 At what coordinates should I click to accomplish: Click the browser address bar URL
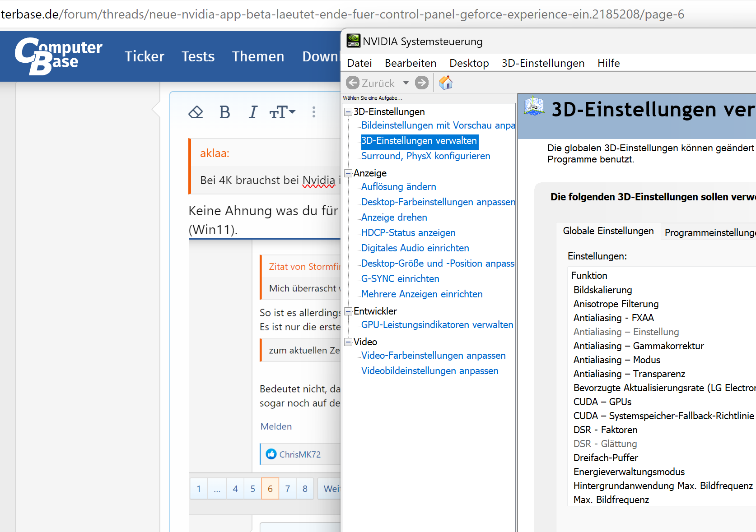pos(342,14)
